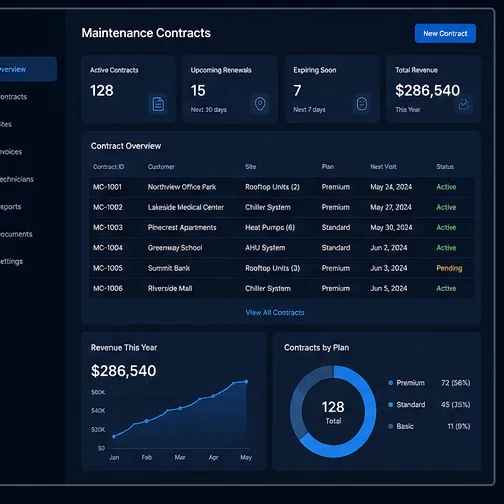Open the View All Contracts link
Viewport: 504px width, 504px height.
pos(275,312)
